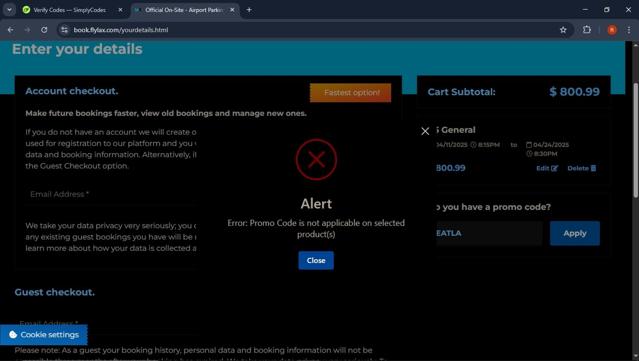The height and width of the screenshot is (361, 639).
Task: Open Cookie settings
Action: tap(44, 335)
